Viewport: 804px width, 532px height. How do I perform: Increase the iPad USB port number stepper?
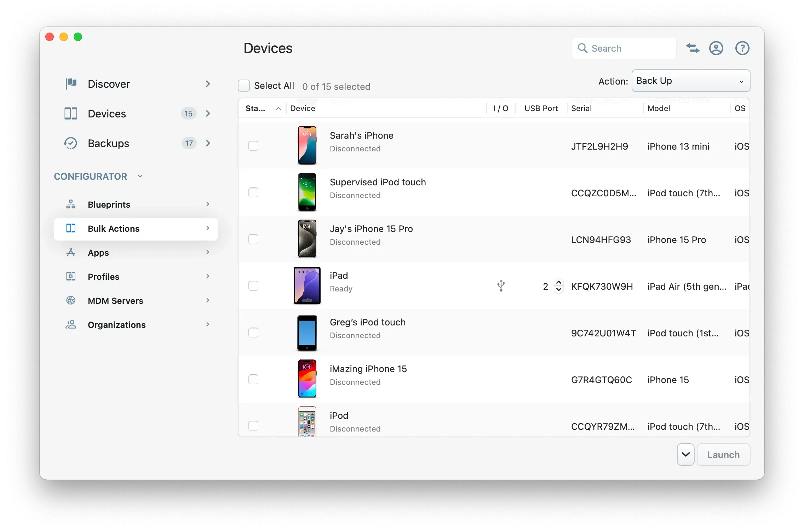(x=558, y=283)
